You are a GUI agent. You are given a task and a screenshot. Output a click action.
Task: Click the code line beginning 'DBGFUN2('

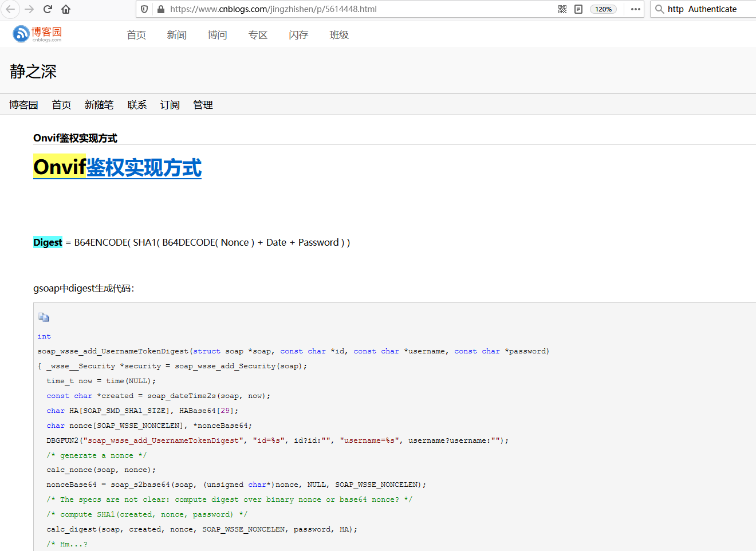point(278,440)
